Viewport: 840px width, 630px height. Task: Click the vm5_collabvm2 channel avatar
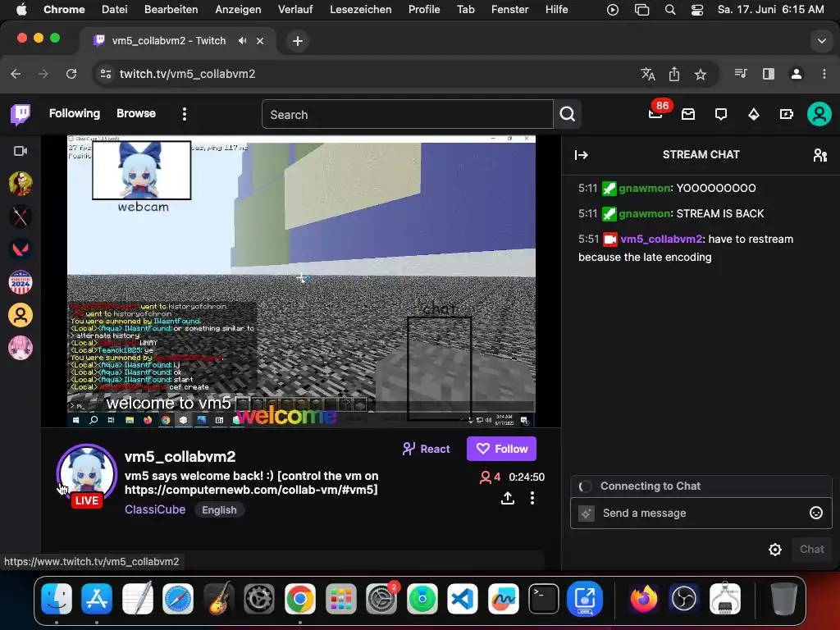click(x=87, y=473)
